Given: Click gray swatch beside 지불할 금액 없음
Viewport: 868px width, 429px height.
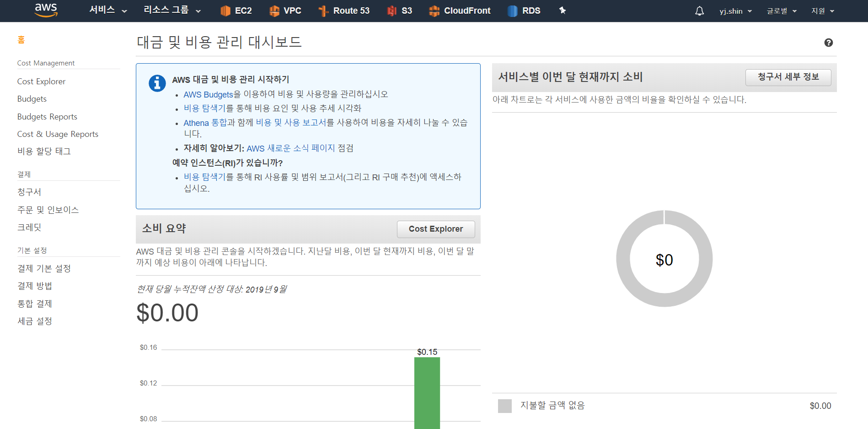Looking at the screenshot, I should tap(505, 406).
